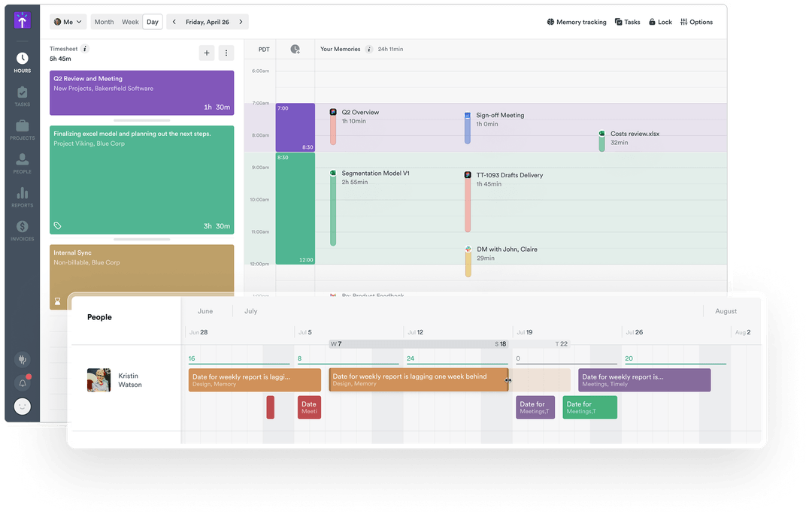Go to the previous day arrow

(174, 23)
